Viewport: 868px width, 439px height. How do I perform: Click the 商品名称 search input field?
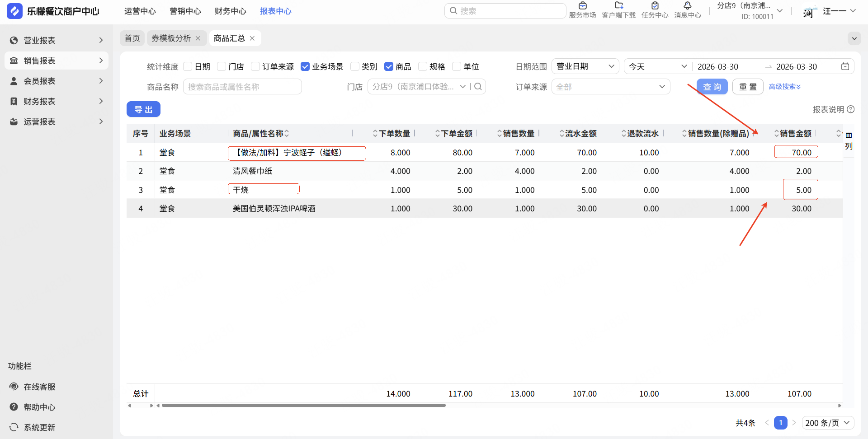coord(242,87)
